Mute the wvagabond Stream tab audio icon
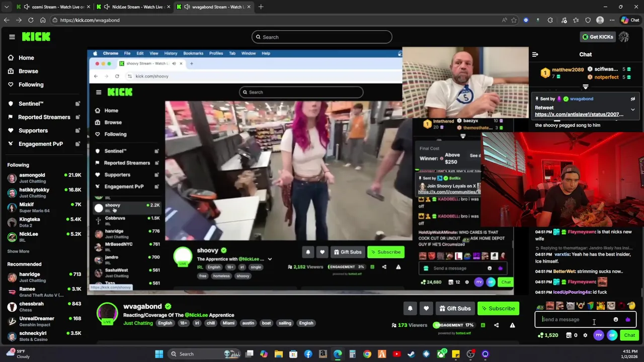644x362 pixels. 187,7
